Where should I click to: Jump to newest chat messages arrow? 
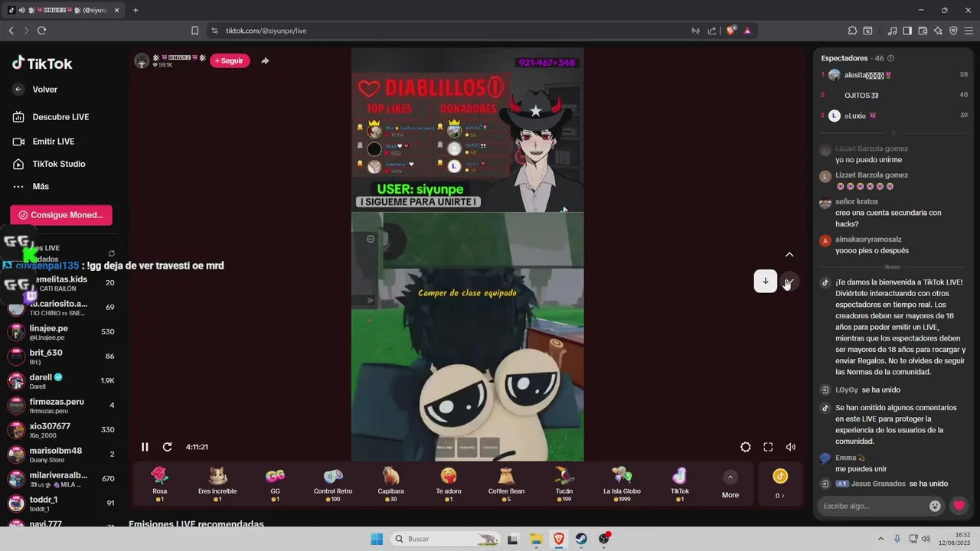click(x=765, y=281)
